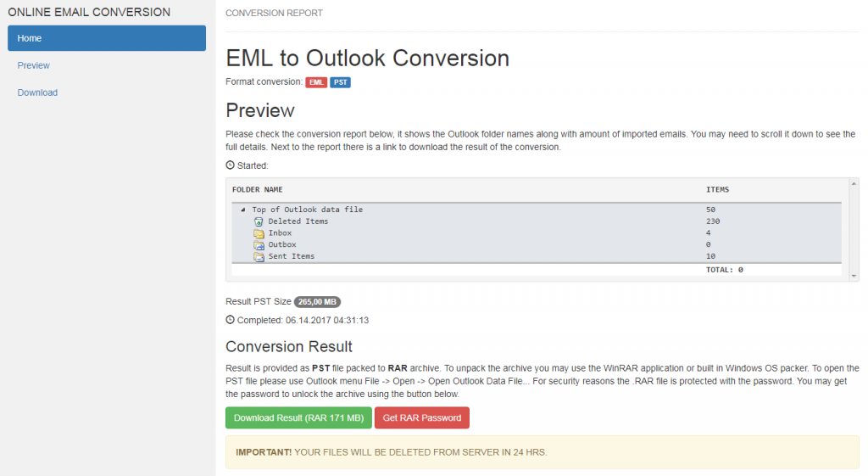868x476 pixels.
Task: Click the clock icon beside Completed
Action: [x=231, y=320]
